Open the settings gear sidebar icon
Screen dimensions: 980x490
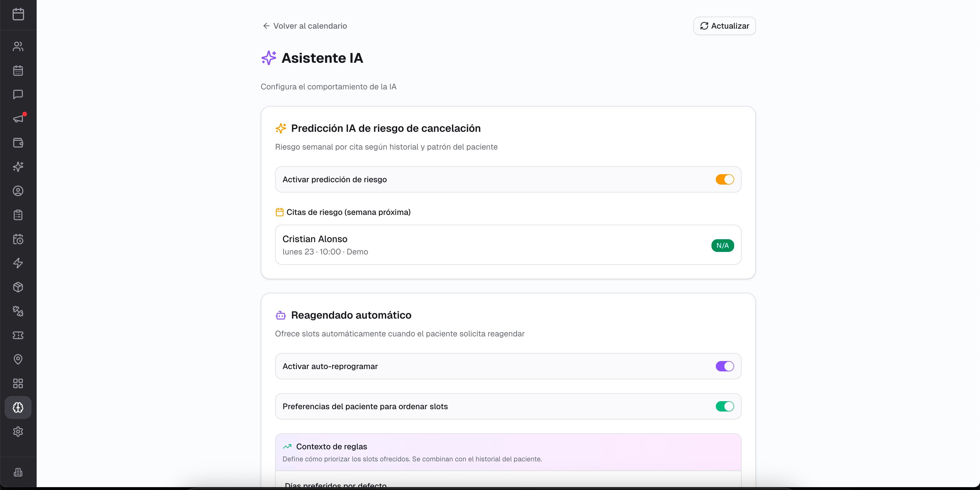click(18, 432)
